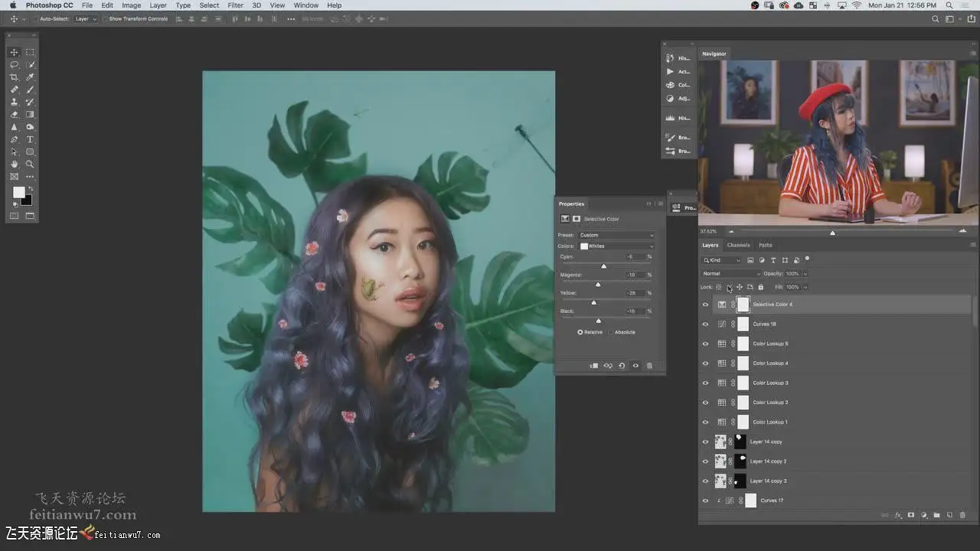Image resolution: width=980 pixels, height=551 pixels.
Task: Switch to the Channels tab
Action: 738,245
